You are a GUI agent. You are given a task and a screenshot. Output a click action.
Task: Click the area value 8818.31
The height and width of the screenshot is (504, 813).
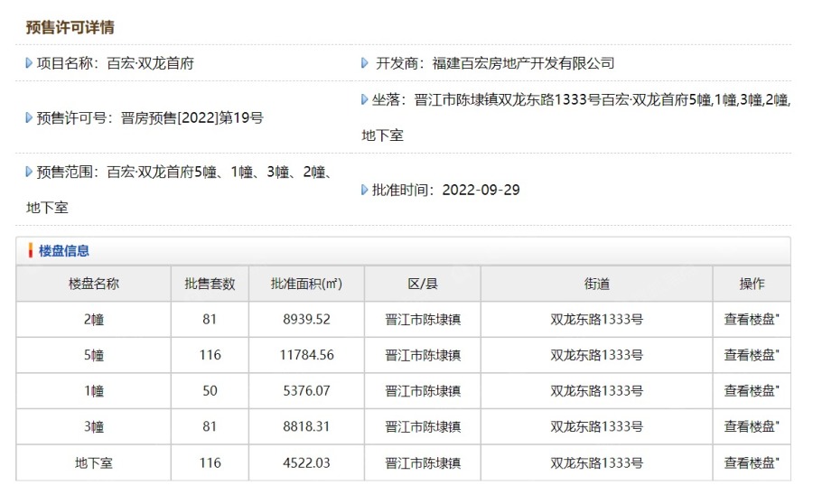306,426
